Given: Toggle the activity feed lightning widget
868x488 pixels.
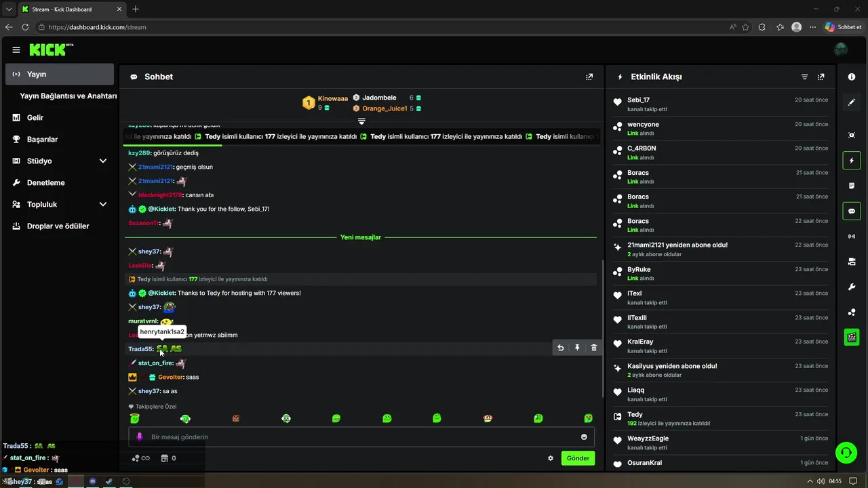Looking at the screenshot, I should 852,161.
